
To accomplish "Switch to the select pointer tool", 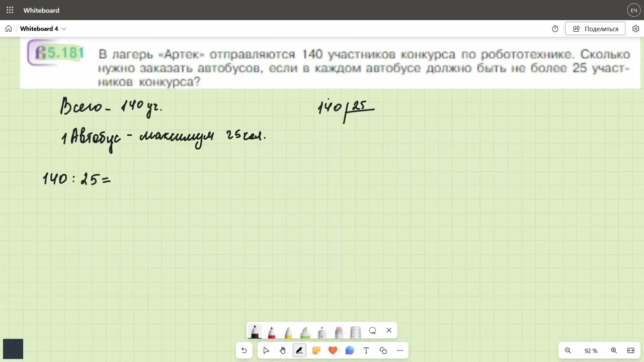I will click(x=266, y=350).
